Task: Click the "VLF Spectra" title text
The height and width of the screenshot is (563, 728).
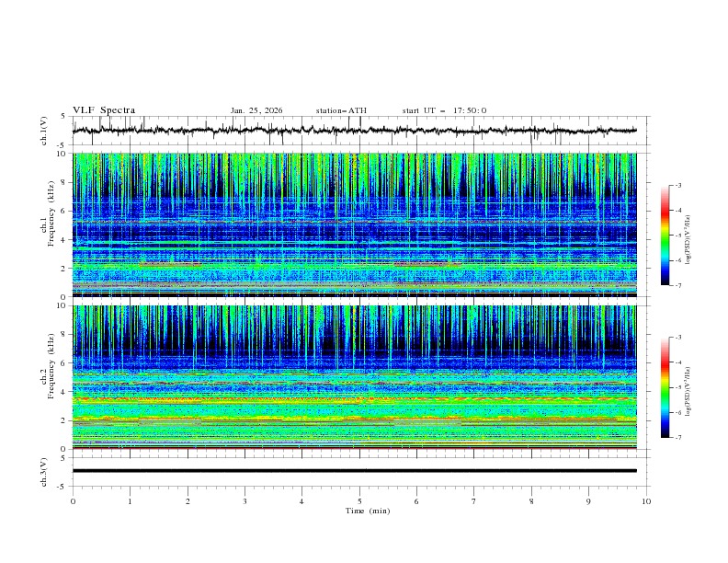Action: (104, 110)
